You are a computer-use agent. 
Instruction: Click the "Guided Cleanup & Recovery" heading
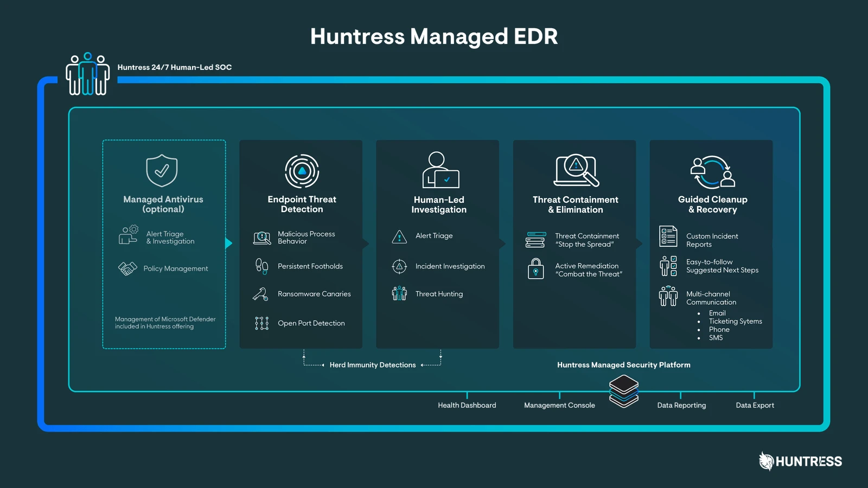click(713, 204)
